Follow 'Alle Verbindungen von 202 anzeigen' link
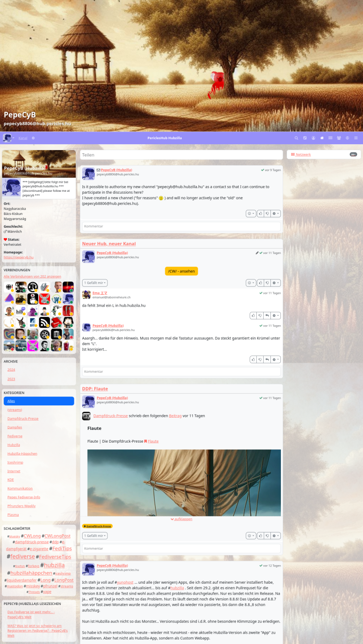363x644 pixels. (x=32, y=276)
